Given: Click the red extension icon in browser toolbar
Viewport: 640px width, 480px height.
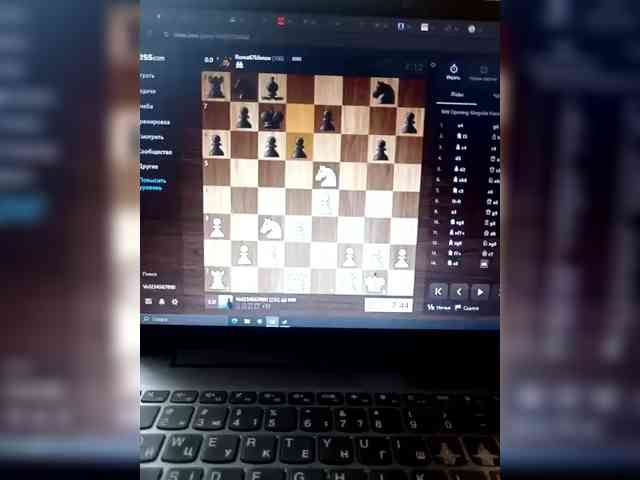Looking at the screenshot, I should pyautogui.click(x=281, y=21).
